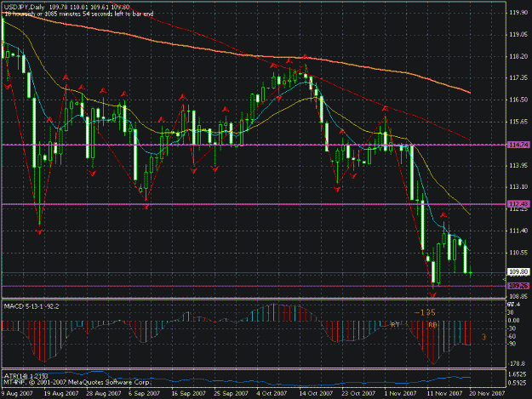The width and height of the screenshot is (532, 399).
Task: Click the 14 Oct 2007 date label
Action: coord(316,393)
